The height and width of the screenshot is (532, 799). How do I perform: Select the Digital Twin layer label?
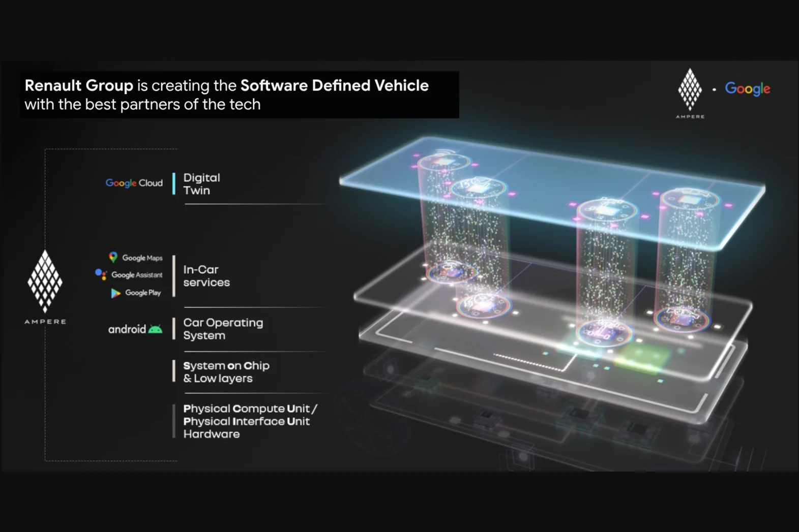click(x=201, y=184)
